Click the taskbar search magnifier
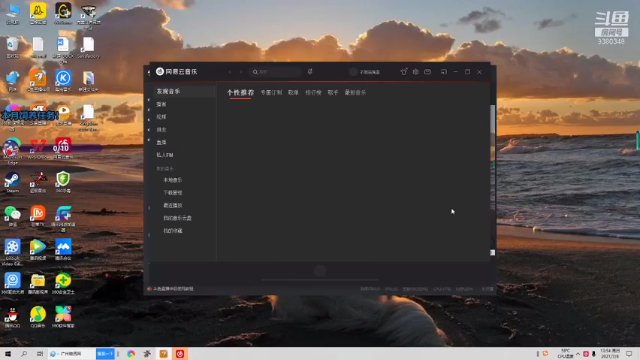 24,354
